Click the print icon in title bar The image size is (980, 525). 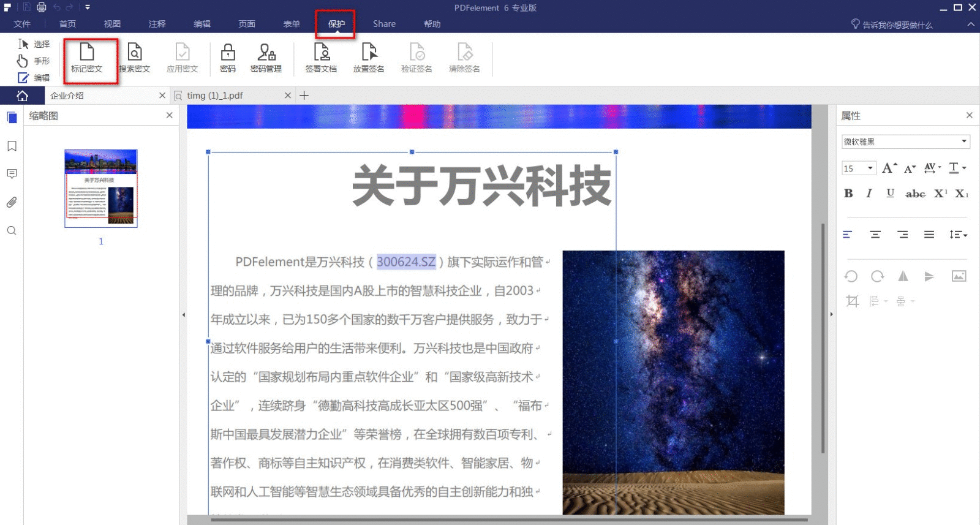click(x=42, y=7)
